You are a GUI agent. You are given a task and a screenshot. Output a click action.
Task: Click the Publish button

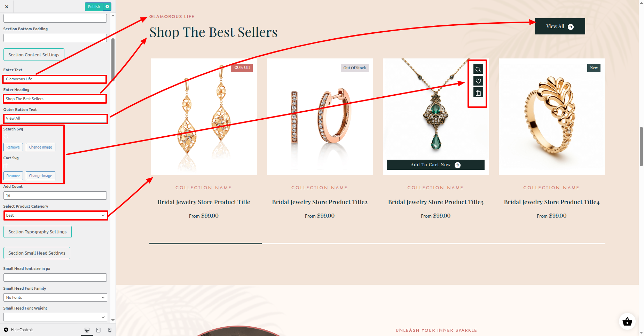point(94,7)
